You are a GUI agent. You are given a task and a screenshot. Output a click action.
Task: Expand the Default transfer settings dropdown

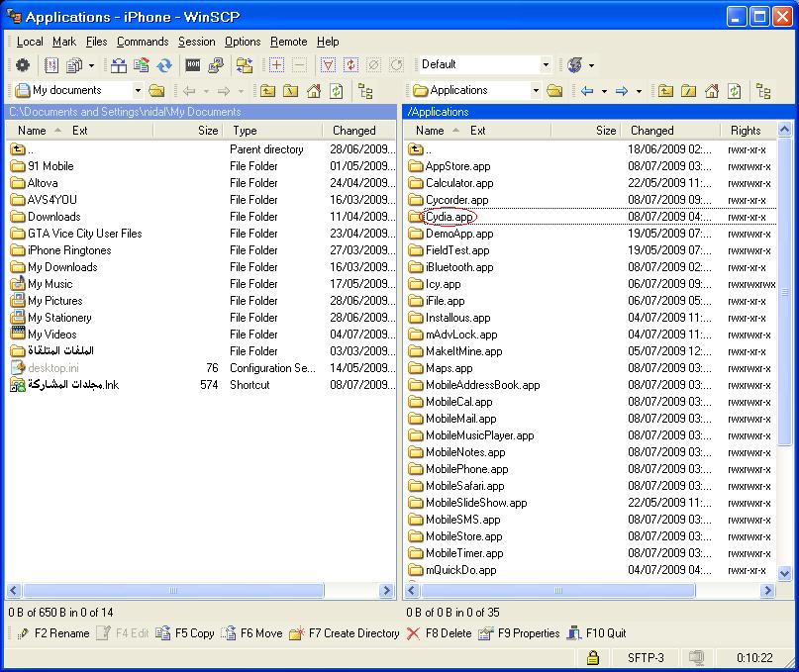[x=545, y=65]
